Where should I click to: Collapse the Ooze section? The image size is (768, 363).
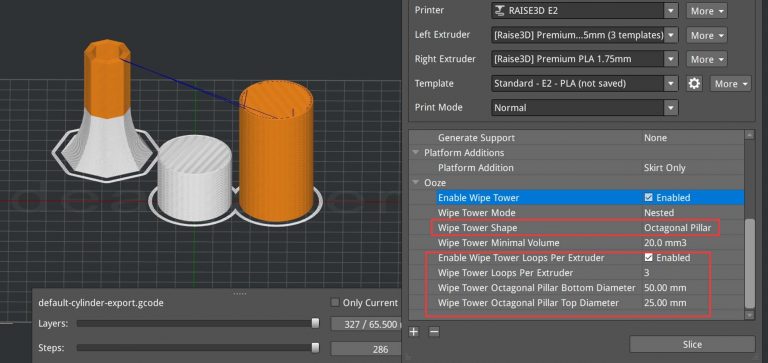[416, 183]
